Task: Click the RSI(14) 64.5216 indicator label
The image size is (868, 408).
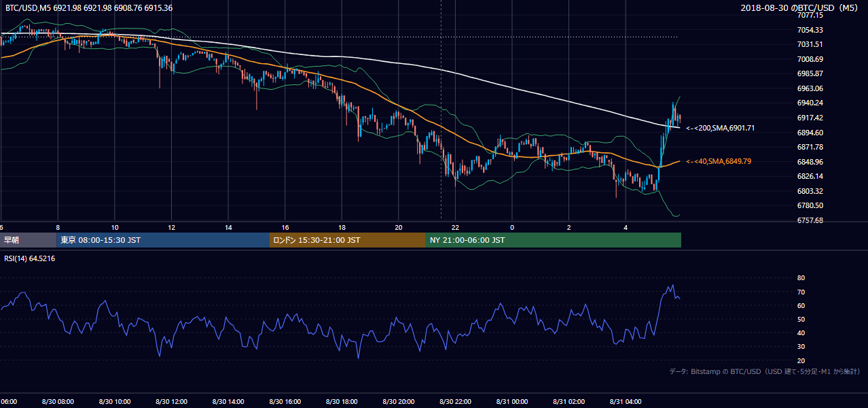Action: click(x=30, y=258)
